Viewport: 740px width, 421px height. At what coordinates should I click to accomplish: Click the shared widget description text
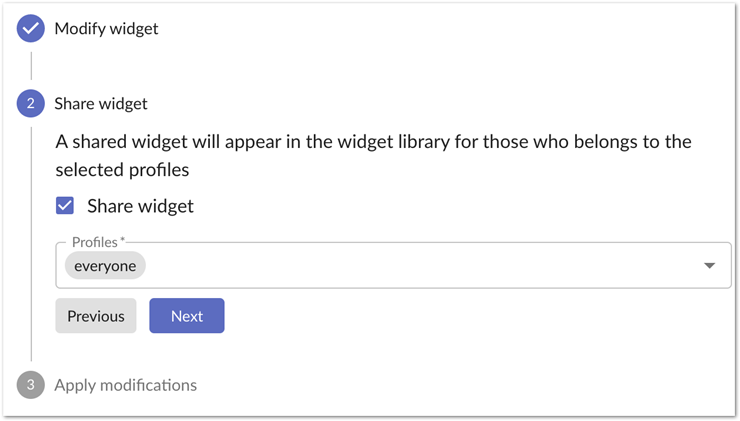[x=373, y=142]
